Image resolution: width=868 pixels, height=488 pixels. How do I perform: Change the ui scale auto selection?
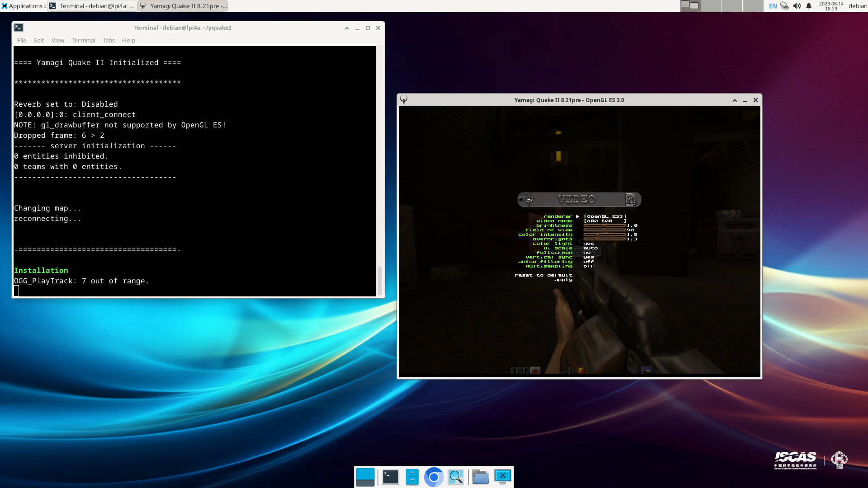(590, 248)
